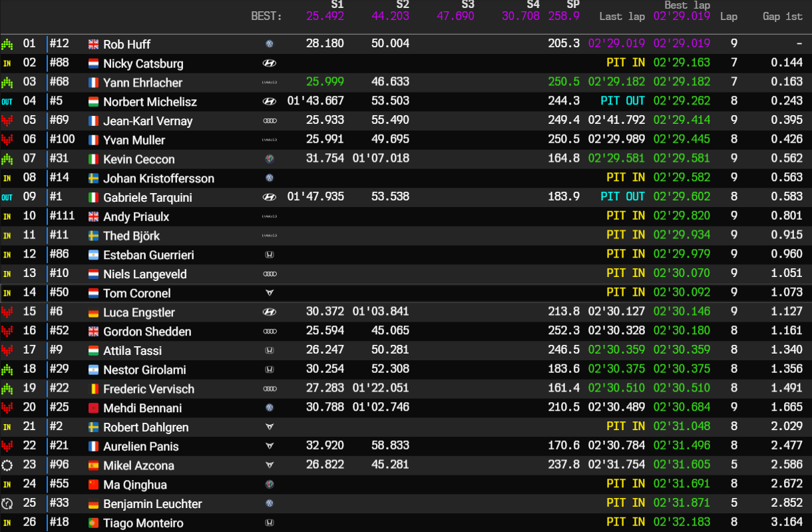Image resolution: width=812 pixels, height=532 pixels.
Task: Click the Honda logo in Esteban Guerrieri's row
Action: [x=270, y=255]
